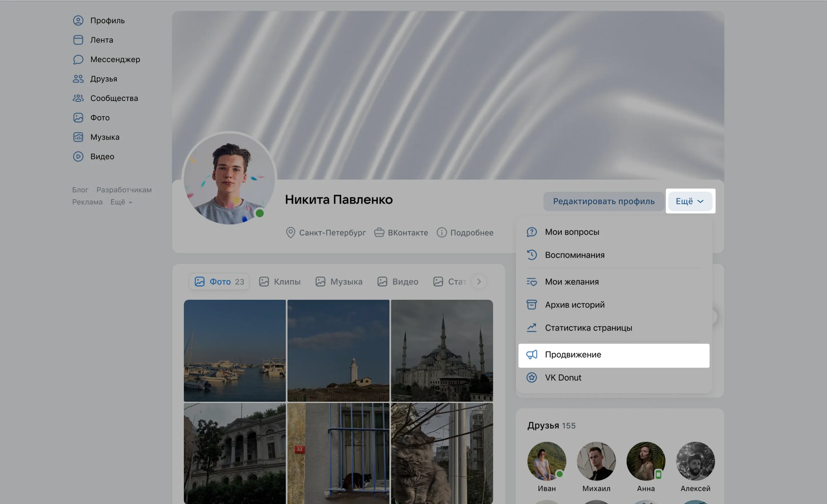
Task: Open the Музыка sidebar icon
Action: (78, 137)
